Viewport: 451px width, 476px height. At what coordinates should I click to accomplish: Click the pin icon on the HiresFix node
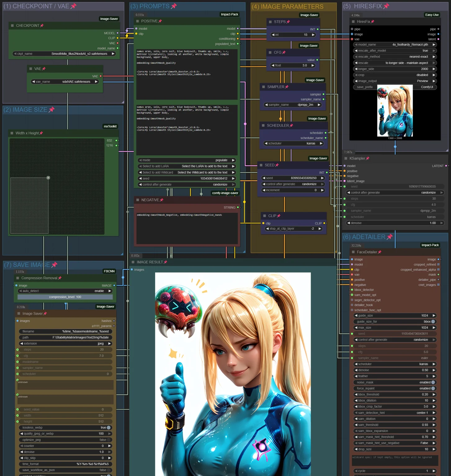373,22
